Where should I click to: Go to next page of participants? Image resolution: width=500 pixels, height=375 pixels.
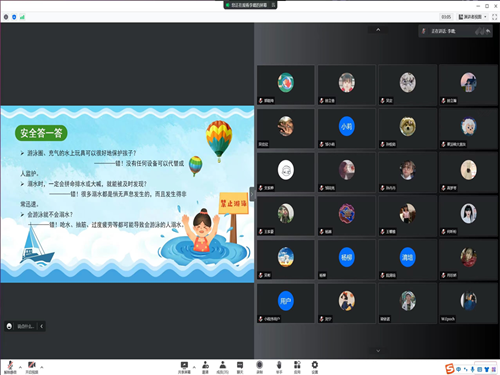tap(378, 351)
